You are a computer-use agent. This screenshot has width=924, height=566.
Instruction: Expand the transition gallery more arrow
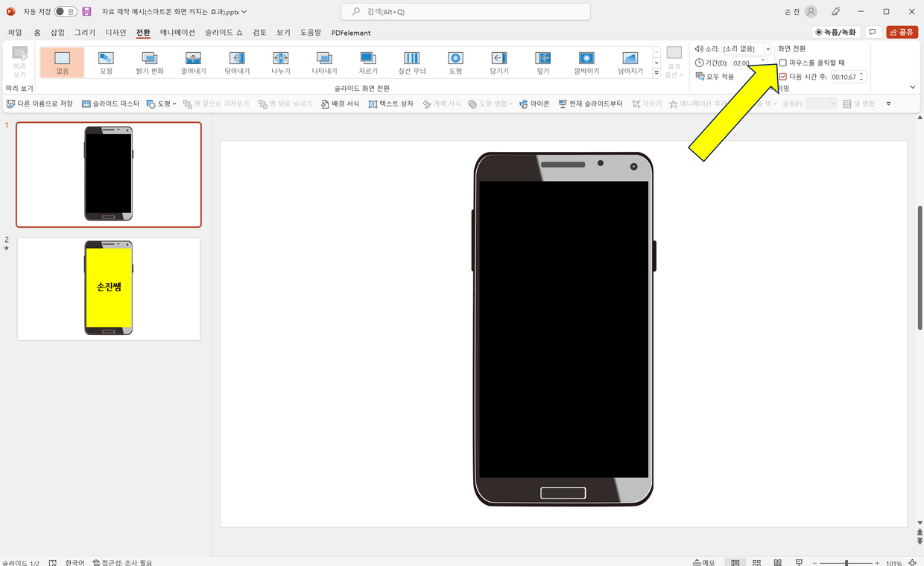pyautogui.click(x=656, y=73)
